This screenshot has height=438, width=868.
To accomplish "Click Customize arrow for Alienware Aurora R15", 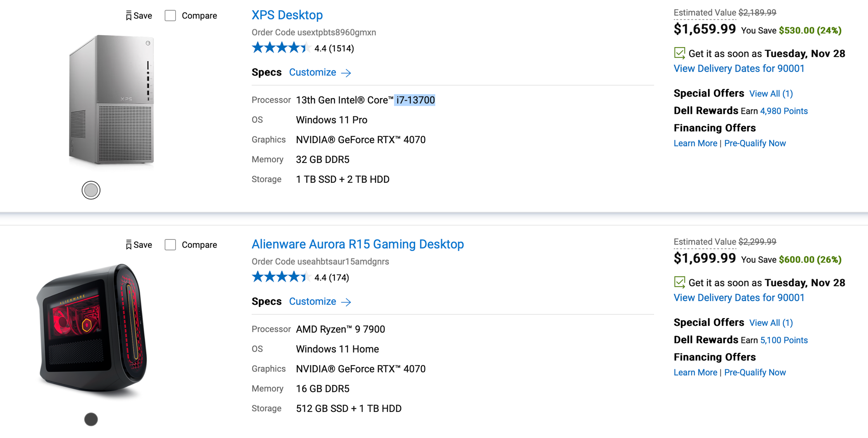I will (346, 302).
